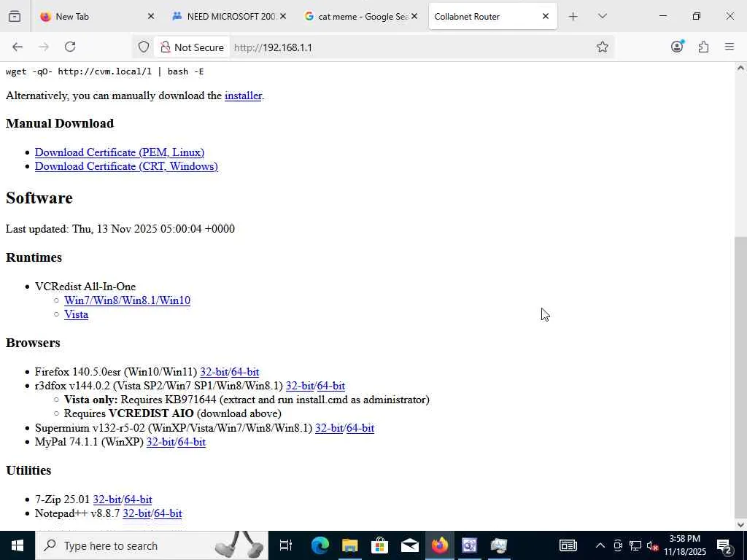Image resolution: width=747 pixels, height=560 pixels.
Task: Click the Not Secure lock icon
Action: 166,47
